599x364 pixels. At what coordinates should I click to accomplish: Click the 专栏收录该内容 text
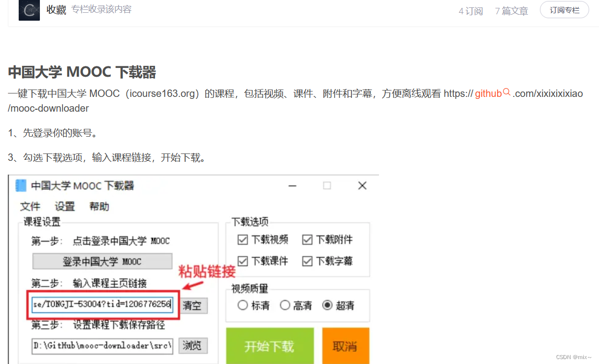[101, 9]
